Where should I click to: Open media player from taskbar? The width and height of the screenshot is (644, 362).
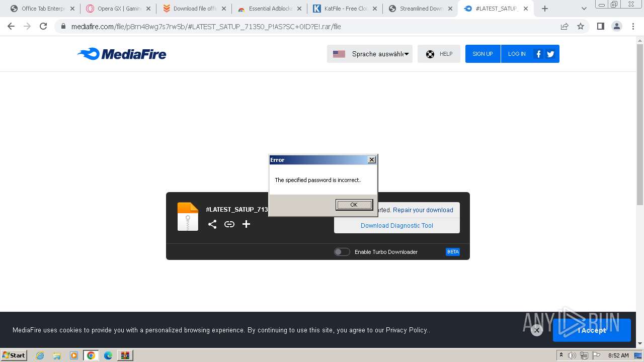coord(74,355)
